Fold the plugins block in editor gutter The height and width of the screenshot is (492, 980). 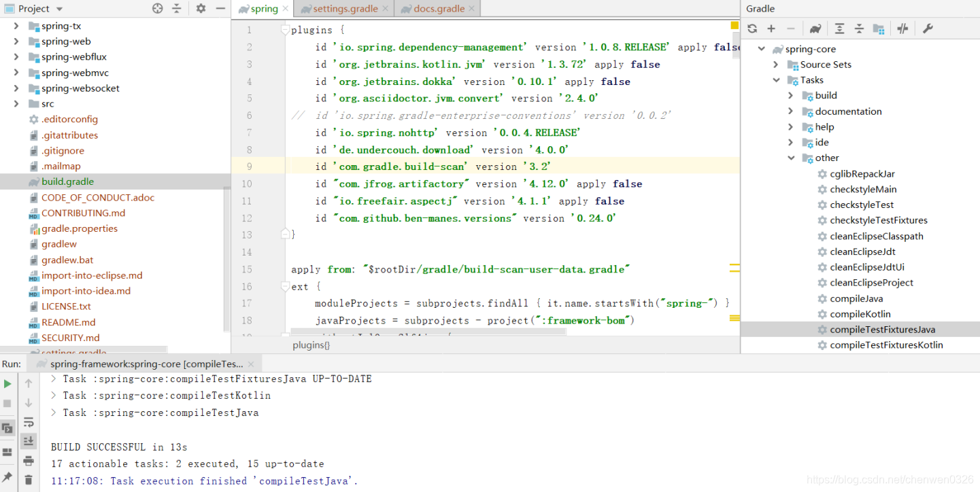click(286, 30)
